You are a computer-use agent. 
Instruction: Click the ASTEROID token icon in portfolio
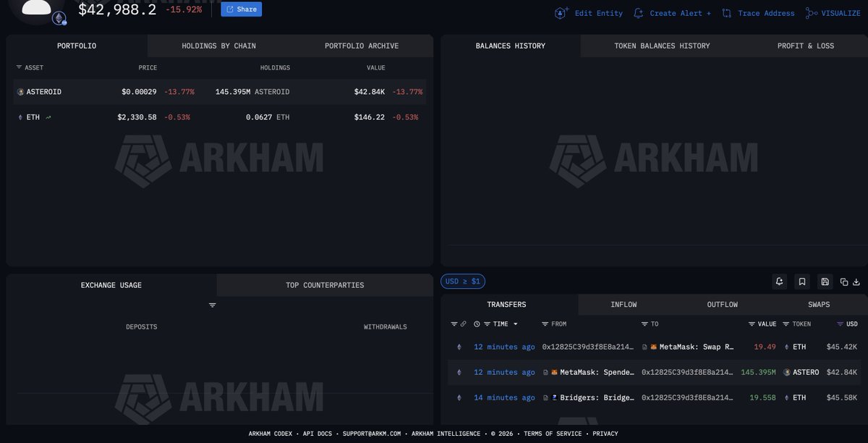[x=20, y=92]
